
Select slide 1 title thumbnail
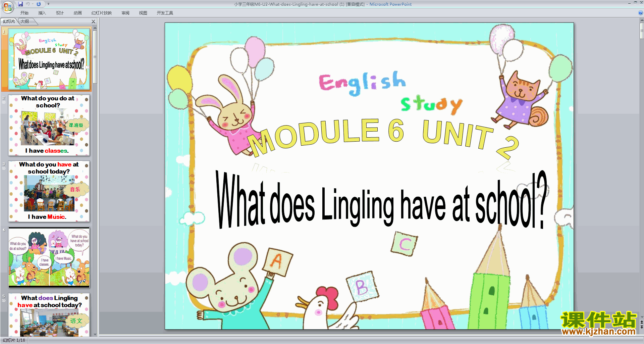pyautogui.click(x=49, y=59)
